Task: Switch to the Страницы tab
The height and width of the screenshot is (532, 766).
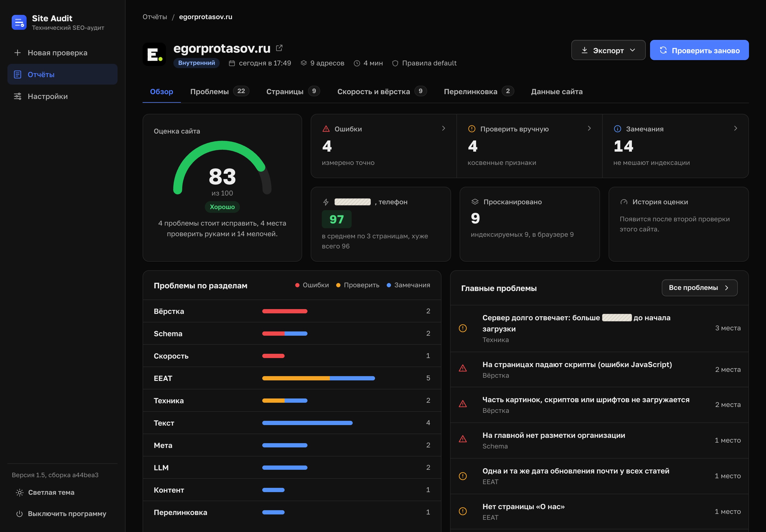Action: tap(293, 91)
